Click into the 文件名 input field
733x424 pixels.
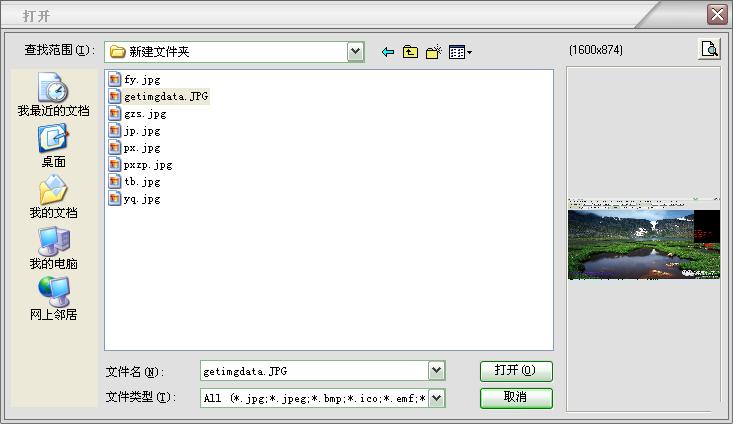(x=314, y=371)
